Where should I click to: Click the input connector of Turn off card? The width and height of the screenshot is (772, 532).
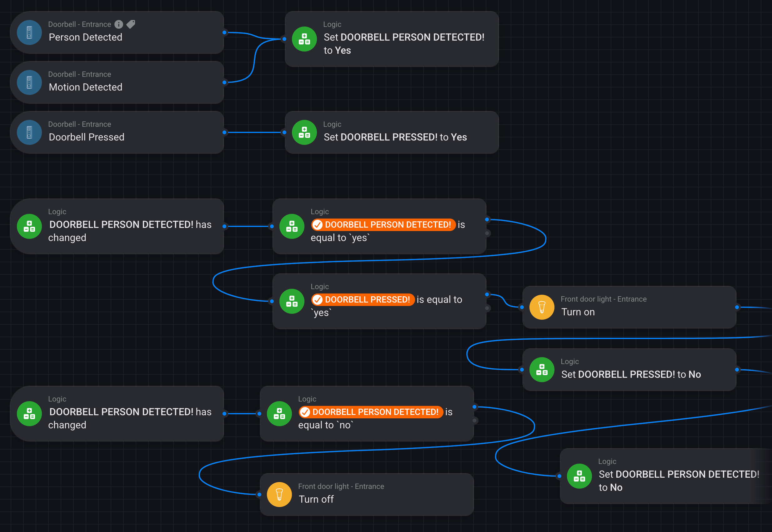pos(259,494)
